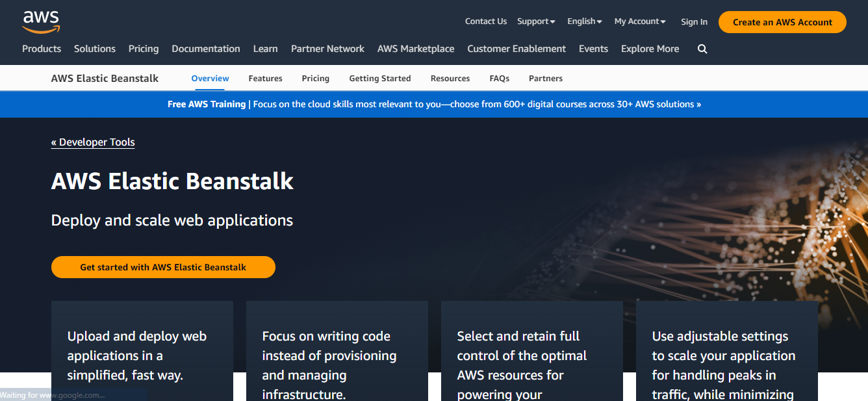Screen dimensions: 868x401
Task: Expand the Support dropdown
Action: point(535,21)
